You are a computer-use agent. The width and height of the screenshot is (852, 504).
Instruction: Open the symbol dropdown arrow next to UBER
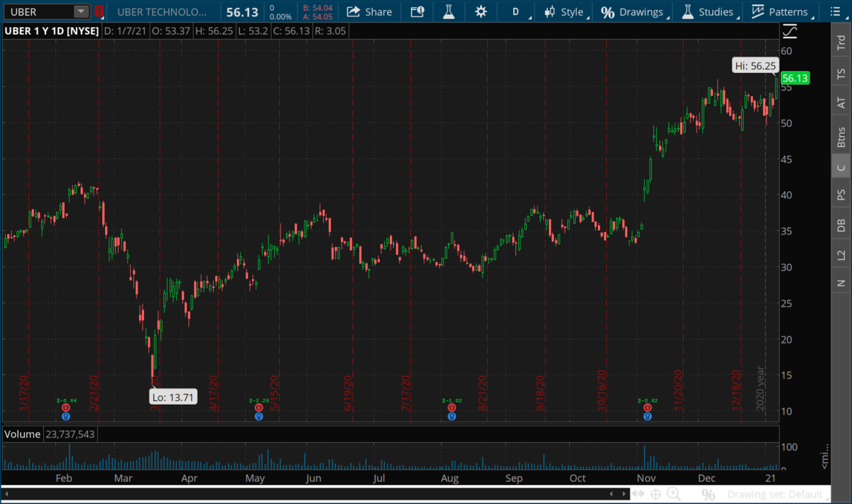click(x=82, y=12)
